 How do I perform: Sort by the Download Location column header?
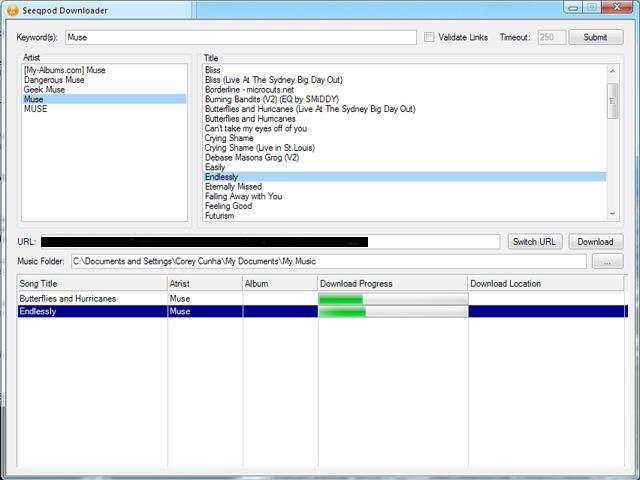pyautogui.click(x=546, y=283)
